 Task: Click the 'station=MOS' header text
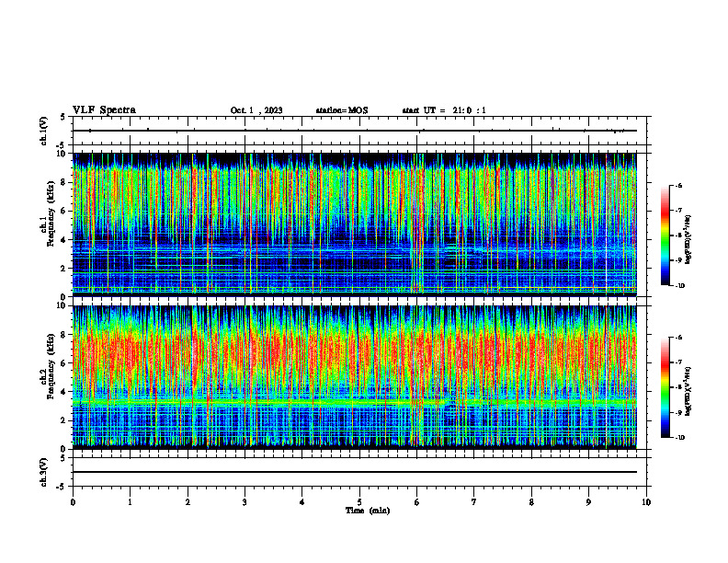(x=342, y=110)
